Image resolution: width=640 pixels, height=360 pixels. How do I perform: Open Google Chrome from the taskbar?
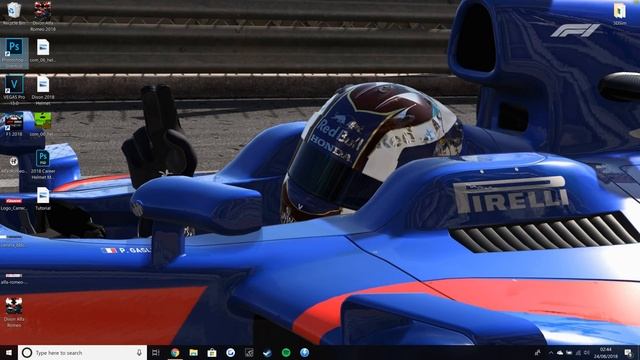click(x=175, y=353)
